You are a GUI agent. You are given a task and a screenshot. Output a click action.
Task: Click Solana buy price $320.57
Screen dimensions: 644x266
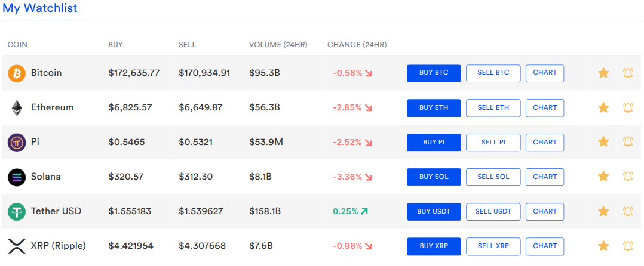click(x=125, y=177)
